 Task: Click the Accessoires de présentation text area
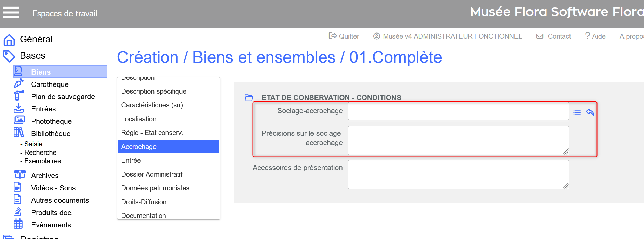[x=458, y=175]
